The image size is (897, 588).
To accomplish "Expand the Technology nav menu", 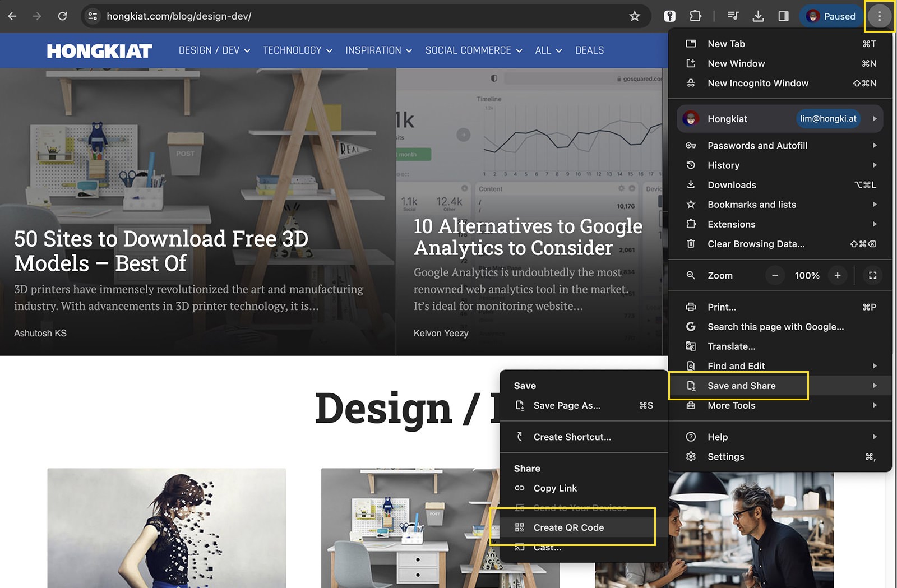I will [298, 50].
